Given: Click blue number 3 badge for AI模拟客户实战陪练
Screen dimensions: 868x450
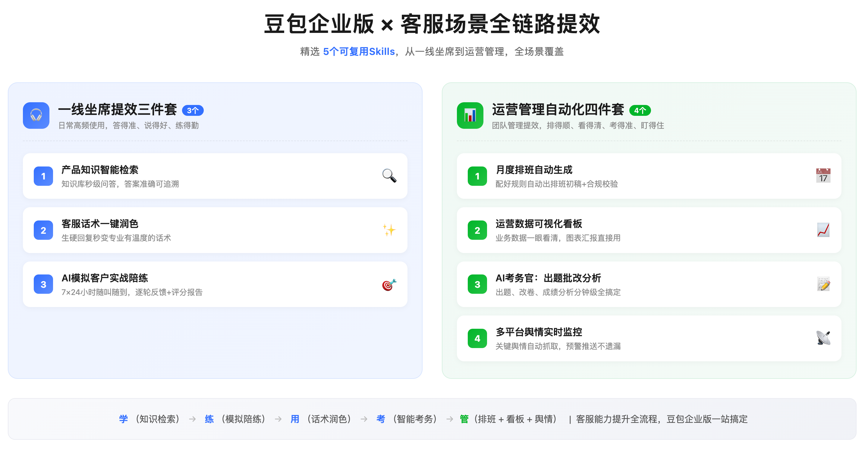Looking at the screenshot, I should tap(43, 284).
